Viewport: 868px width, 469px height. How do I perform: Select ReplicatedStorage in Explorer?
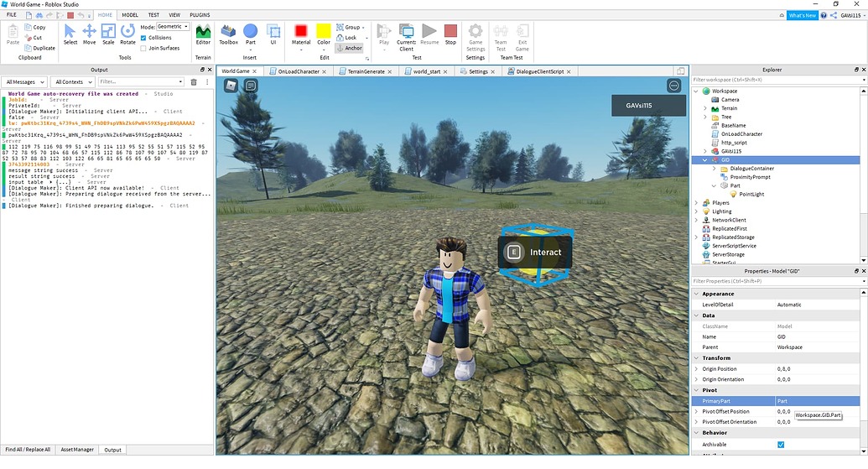(x=733, y=237)
